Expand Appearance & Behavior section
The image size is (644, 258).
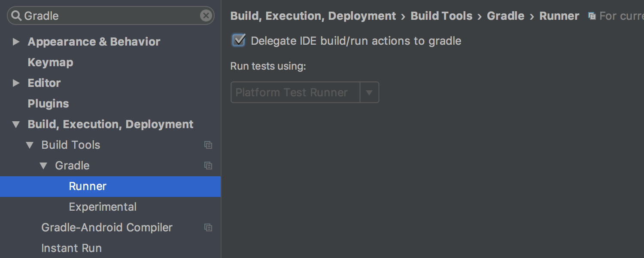click(x=16, y=42)
